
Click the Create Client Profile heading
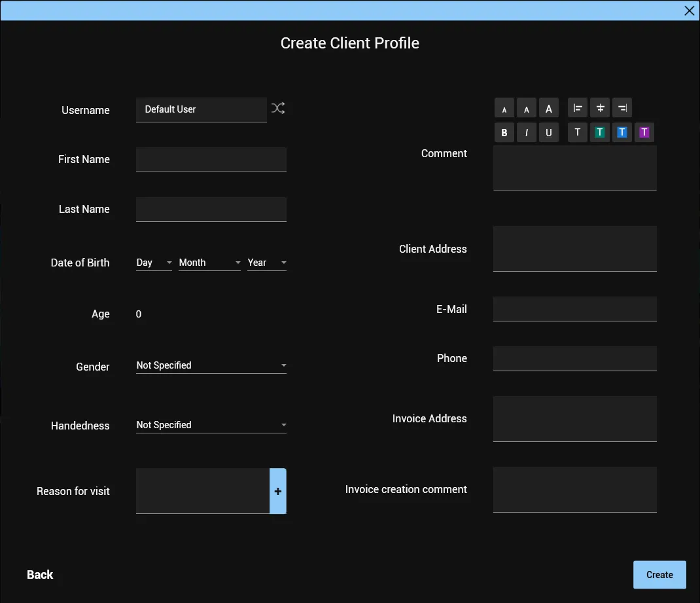pos(350,43)
